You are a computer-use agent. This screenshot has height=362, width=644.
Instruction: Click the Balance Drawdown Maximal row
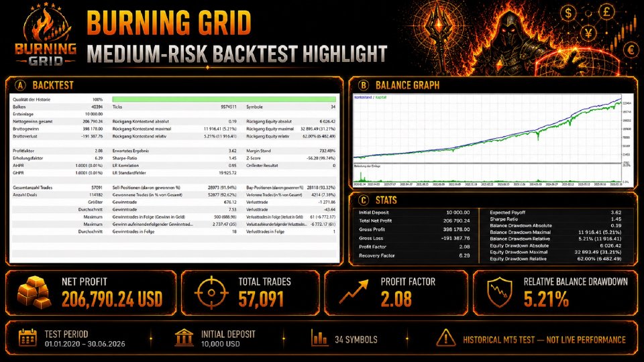[555, 233]
